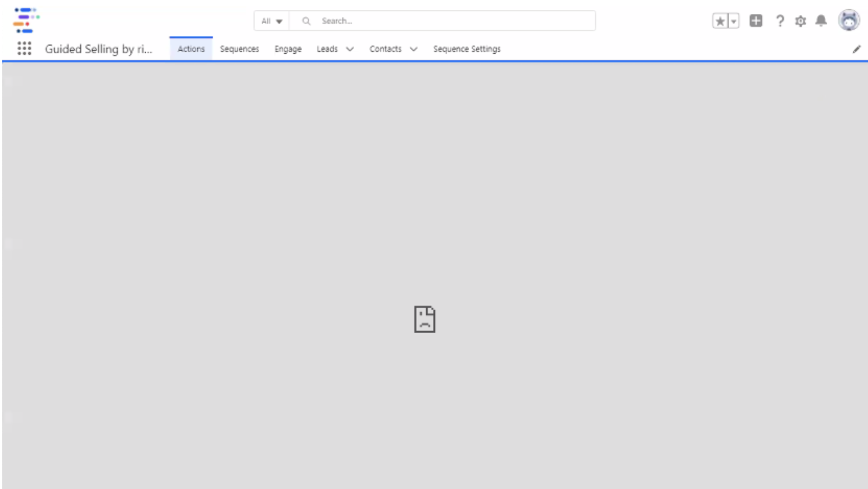868x489 pixels.
Task: Toggle favorite for the current page
Action: click(720, 21)
